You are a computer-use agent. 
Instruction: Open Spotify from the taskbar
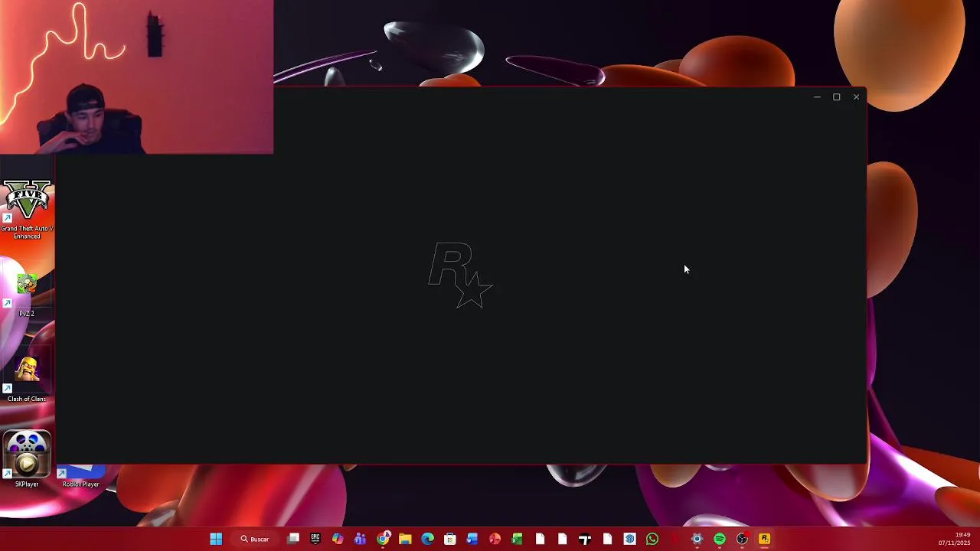tap(720, 539)
